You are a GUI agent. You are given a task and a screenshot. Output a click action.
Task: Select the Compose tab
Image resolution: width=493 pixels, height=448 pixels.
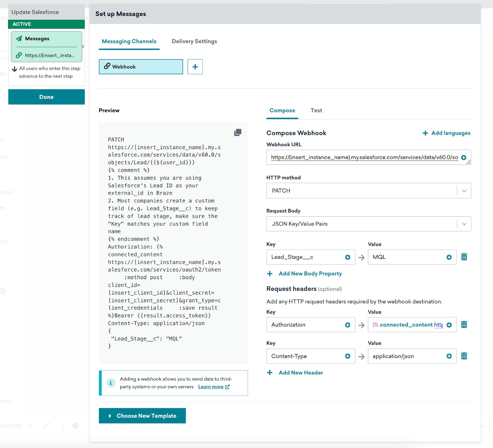(282, 110)
